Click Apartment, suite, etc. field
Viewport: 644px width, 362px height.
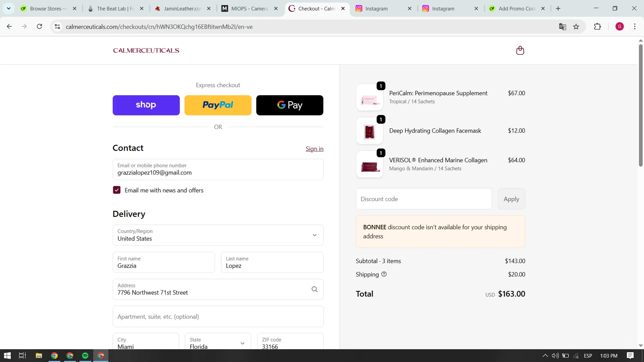pyautogui.click(x=218, y=317)
